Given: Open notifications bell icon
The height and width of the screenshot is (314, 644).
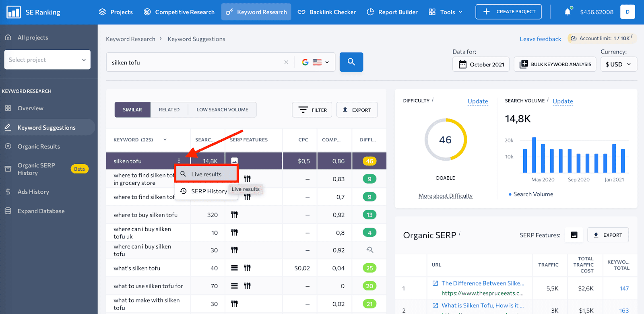Looking at the screenshot, I should coord(568,12).
